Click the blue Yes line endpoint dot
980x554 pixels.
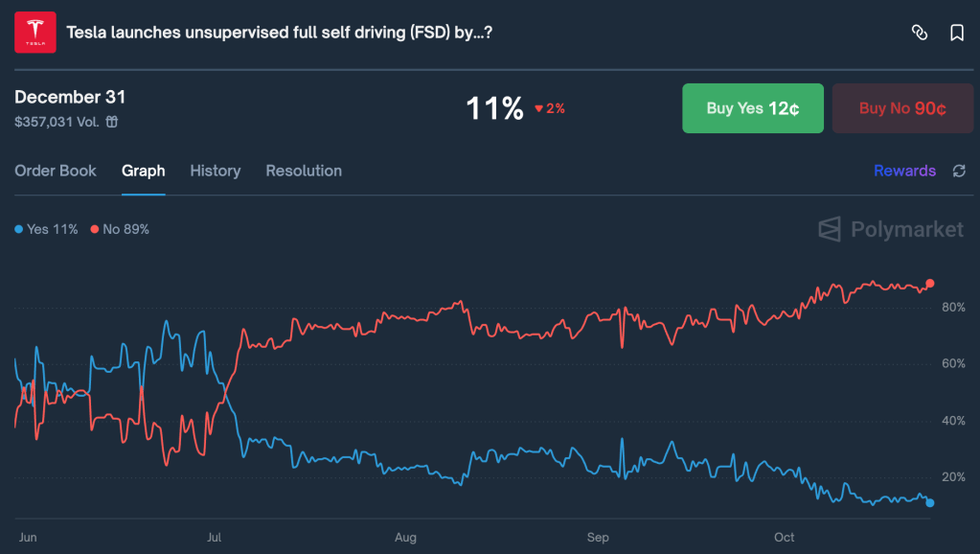(930, 502)
